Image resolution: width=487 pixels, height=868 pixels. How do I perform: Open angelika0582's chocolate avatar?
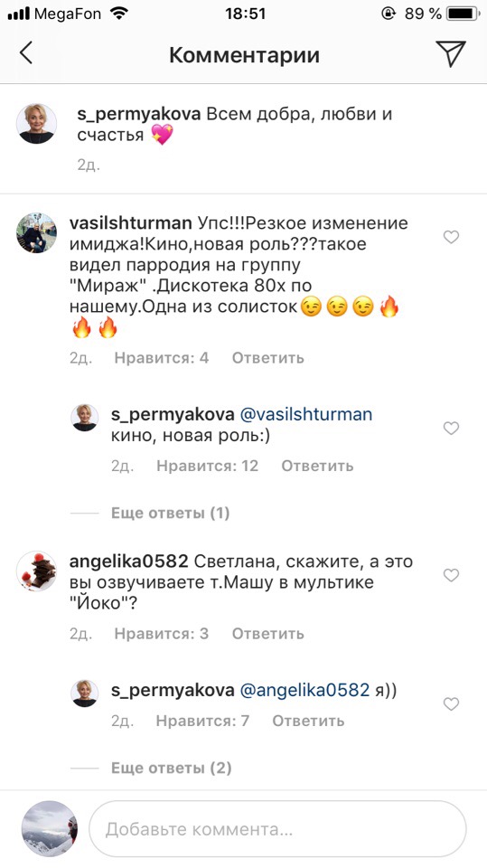click(36, 571)
